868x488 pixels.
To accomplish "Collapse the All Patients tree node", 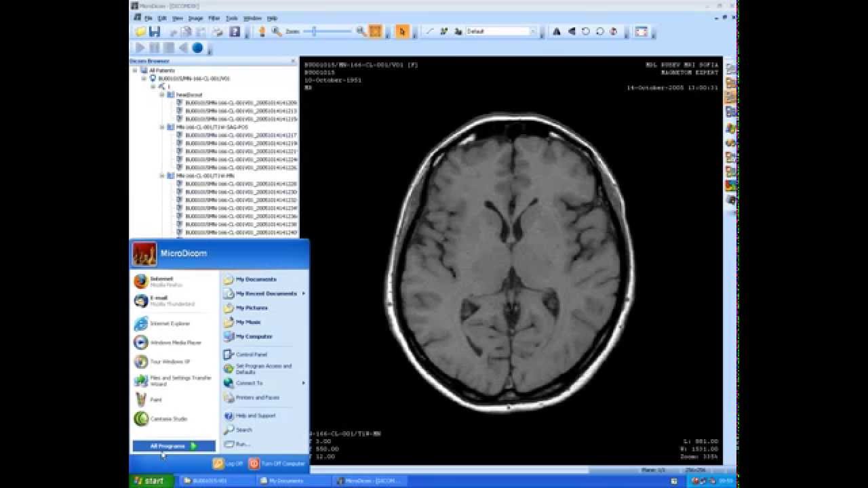I will (135, 70).
